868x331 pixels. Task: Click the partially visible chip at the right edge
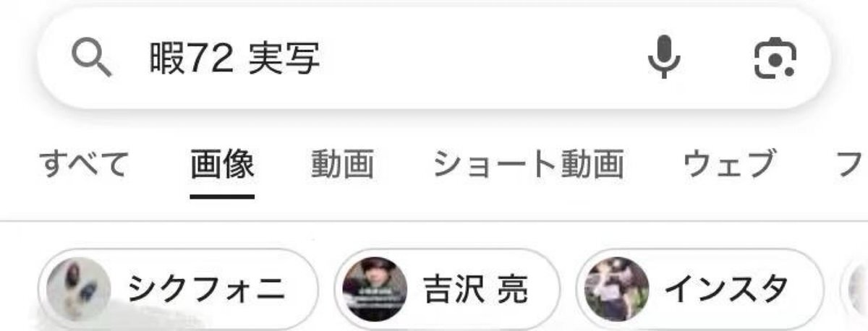click(855, 289)
